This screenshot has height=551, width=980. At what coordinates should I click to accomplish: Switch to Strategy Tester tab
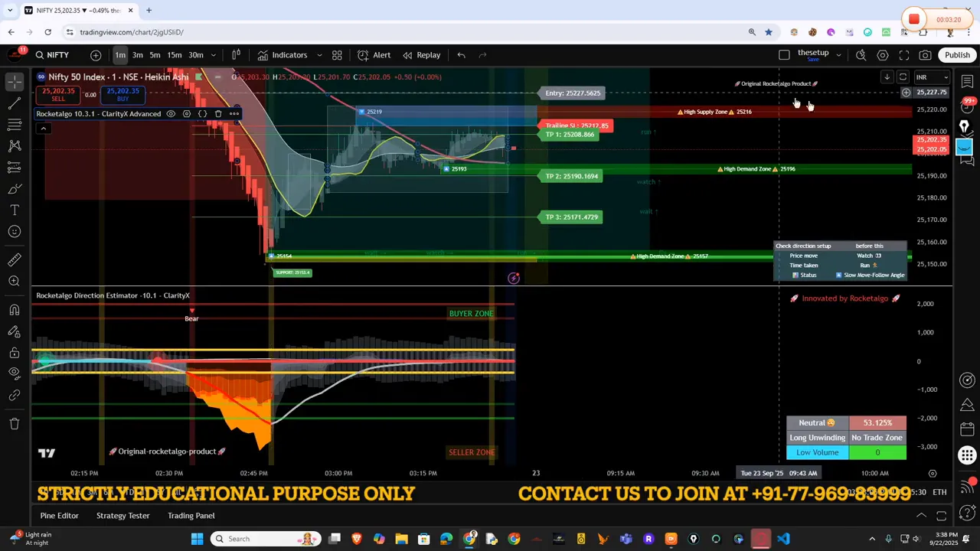pyautogui.click(x=122, y=516)
